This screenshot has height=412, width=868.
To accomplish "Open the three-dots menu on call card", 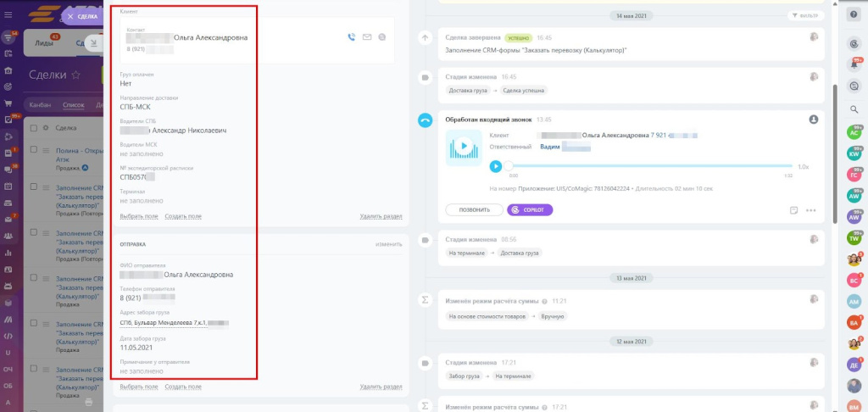I will [811, 209].
